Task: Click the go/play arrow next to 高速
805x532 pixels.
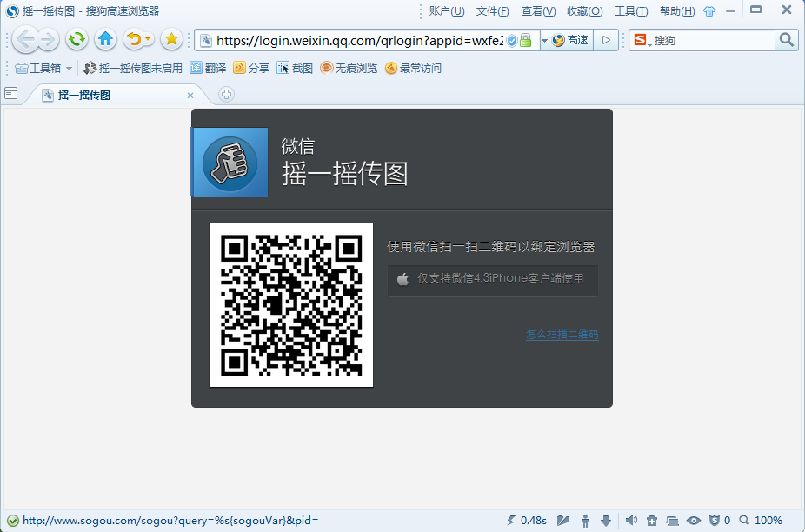Action: (x=606, y=40)
